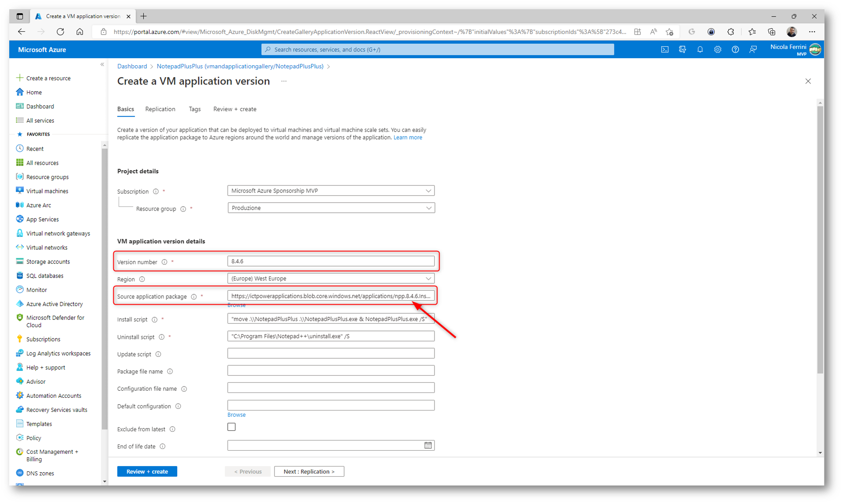843x504 pixels.
Task: Click the Region info icon
Action: coord(142,279)
